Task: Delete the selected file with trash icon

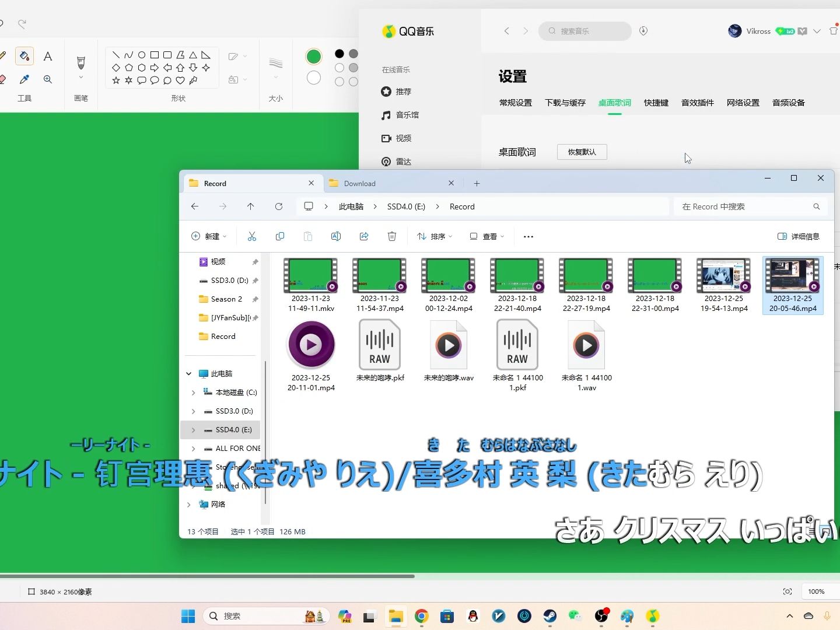Action: click(x=392, y=236)
